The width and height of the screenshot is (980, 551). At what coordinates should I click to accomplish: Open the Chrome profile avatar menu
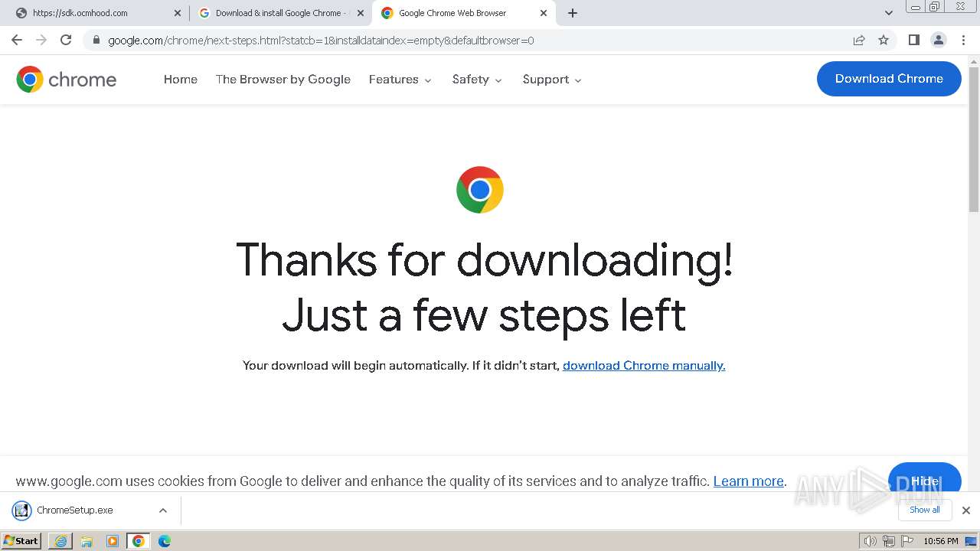coord(938,40)
